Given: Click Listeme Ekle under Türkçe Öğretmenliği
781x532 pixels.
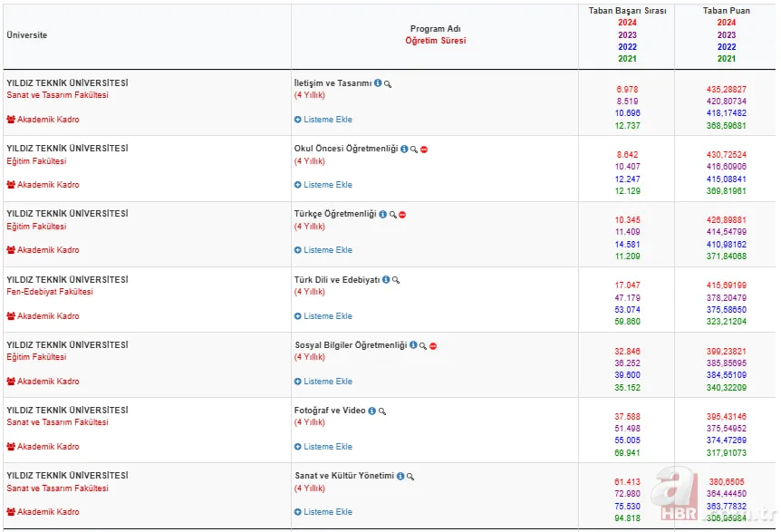Looking at the screenshot, I should click(x=323, y=250).
